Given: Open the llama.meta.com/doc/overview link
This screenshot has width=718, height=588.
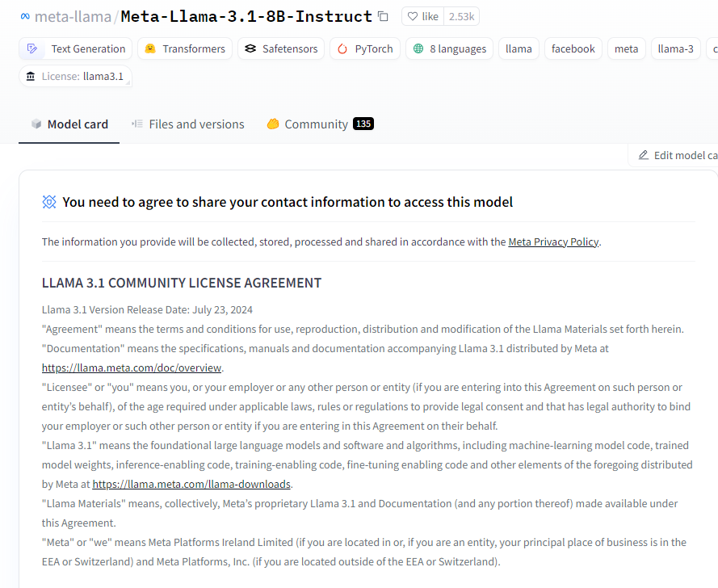Looking at the screenshot, I should pyautogui.click(x=132, y=367).
